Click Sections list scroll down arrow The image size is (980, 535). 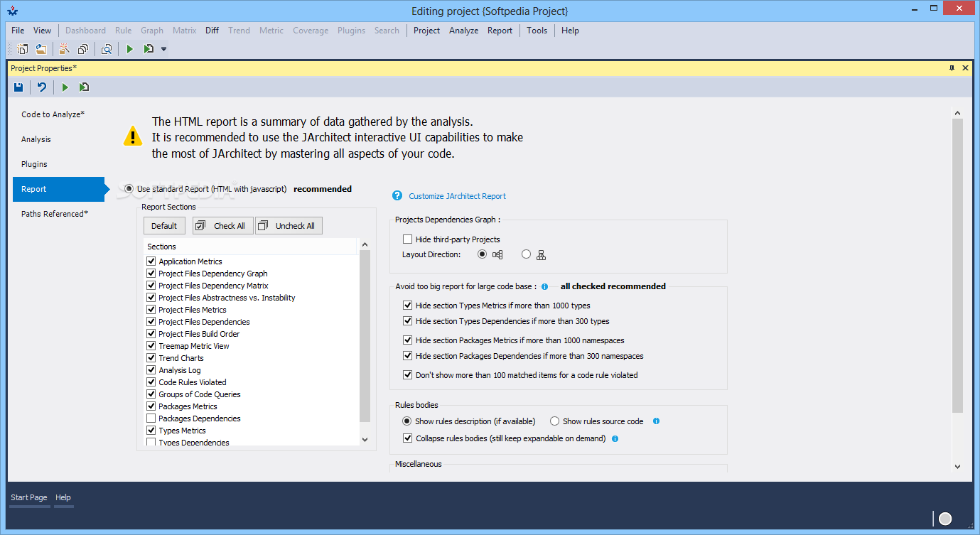[x=365, y=440]
